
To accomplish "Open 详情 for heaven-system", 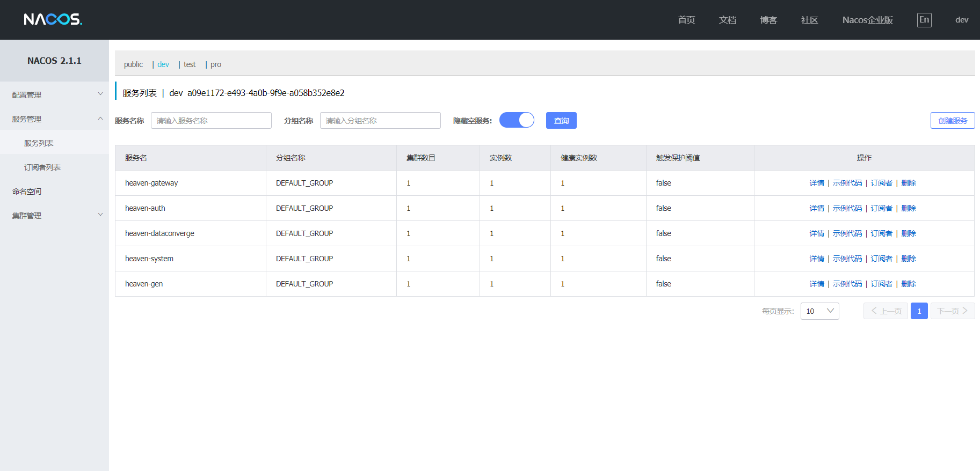I will [817, 259].
